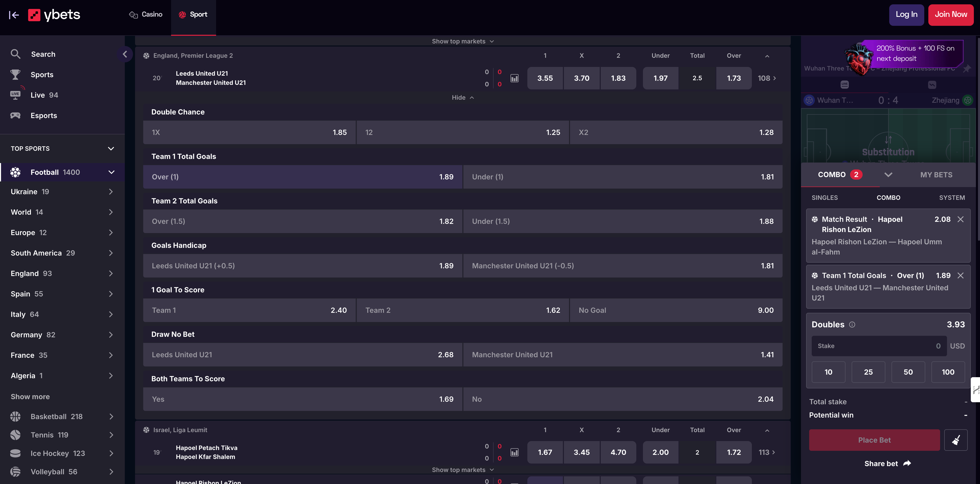Open the COMBO betslip dropdown chevron
Screen dimensions: 980x484
coord(888,175)
